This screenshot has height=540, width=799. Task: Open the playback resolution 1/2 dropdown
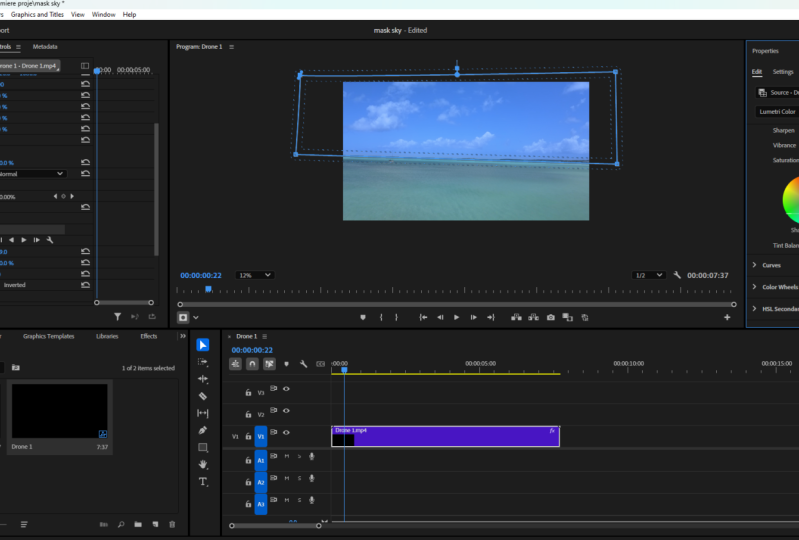[x=649, y=275]
